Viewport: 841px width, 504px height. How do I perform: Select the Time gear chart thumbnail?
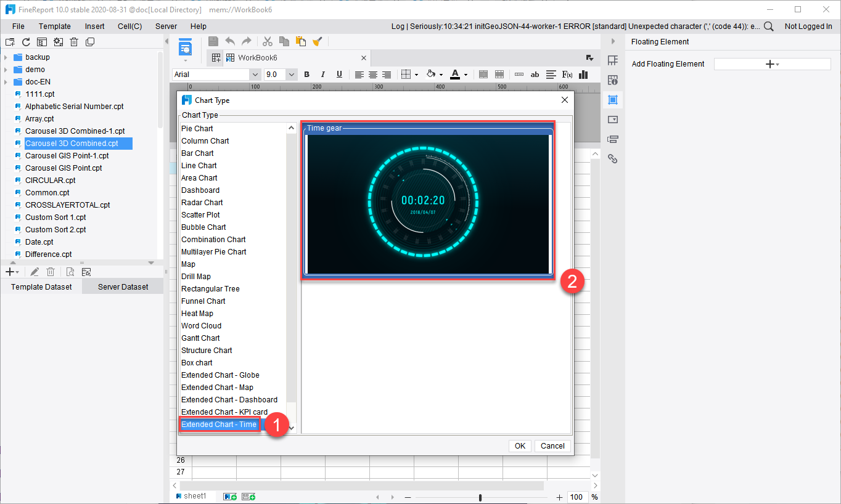point(428,204)
